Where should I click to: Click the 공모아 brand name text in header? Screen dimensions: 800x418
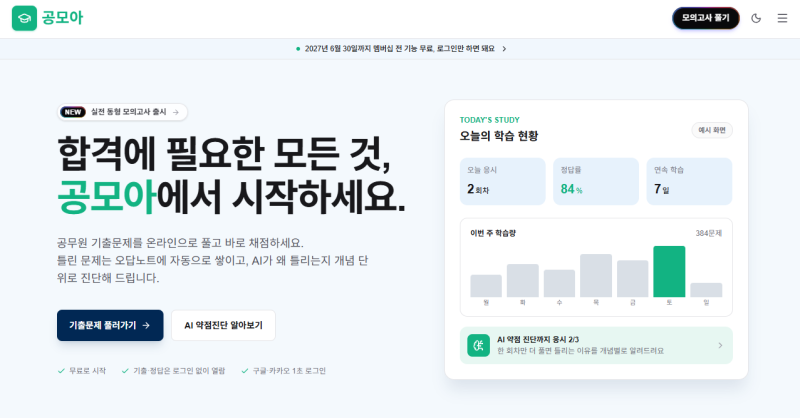point(62,18)
